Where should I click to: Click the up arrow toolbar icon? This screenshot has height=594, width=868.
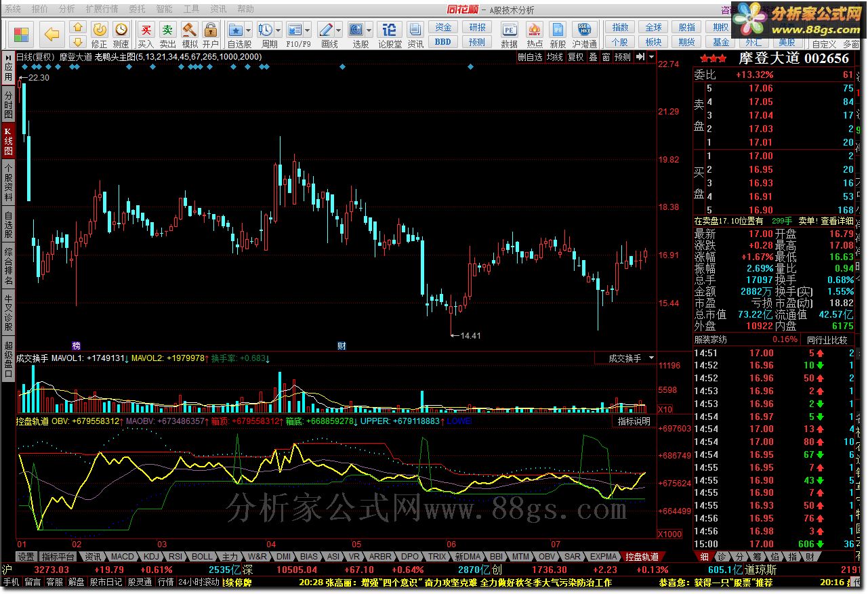(x=78, y=27)
